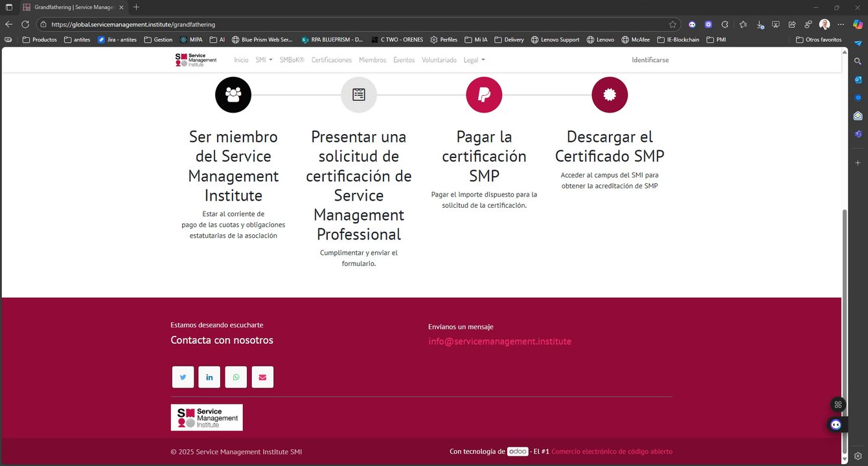
Task: Click the Twitter social icon in footer
Action: click(183, 377)
